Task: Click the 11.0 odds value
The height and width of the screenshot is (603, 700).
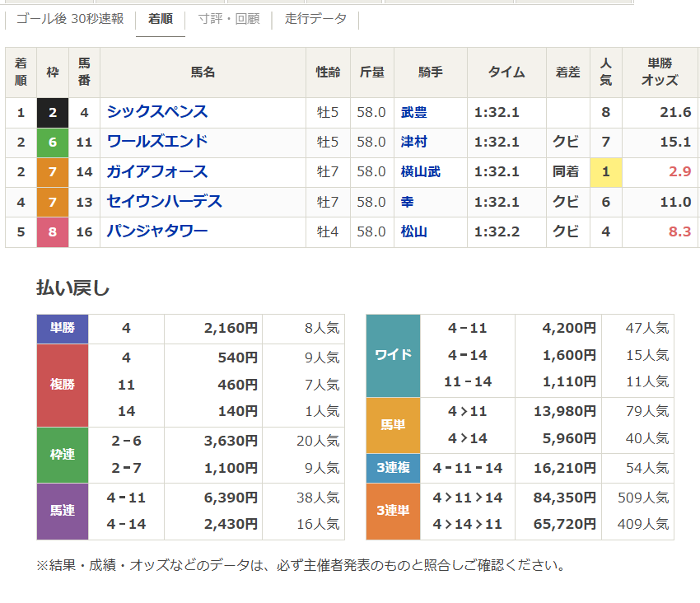Action: tap(675, 202)
